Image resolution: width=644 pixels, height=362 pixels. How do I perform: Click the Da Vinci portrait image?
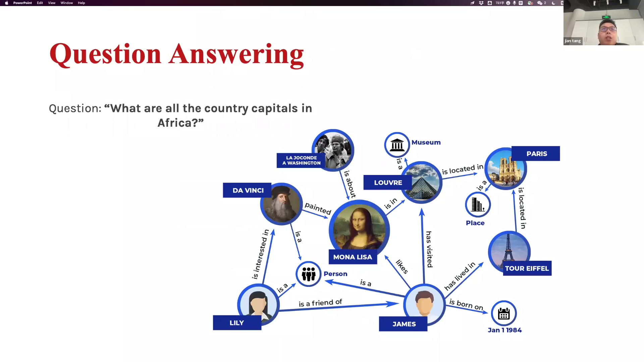[281, 204]
